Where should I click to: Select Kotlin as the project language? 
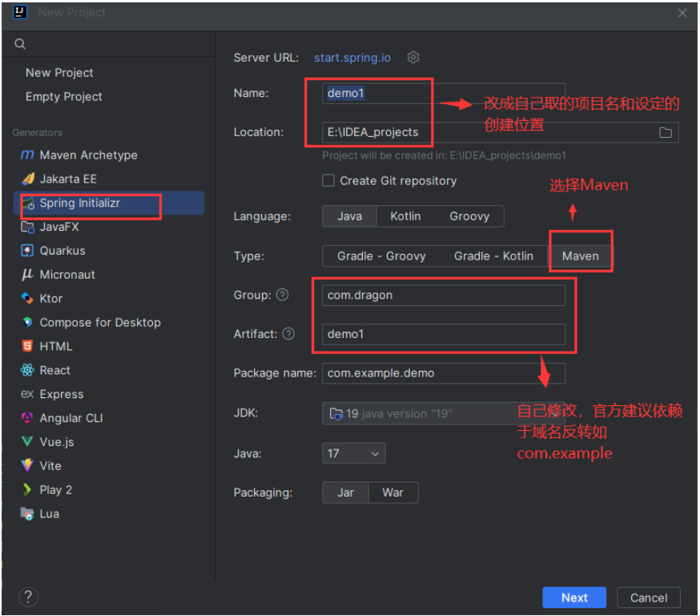pos(405,216)
